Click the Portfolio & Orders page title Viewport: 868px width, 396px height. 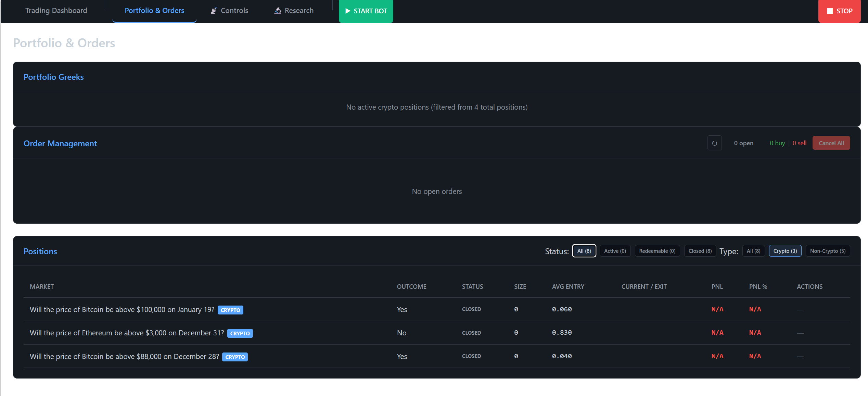(x=64, y=43)
